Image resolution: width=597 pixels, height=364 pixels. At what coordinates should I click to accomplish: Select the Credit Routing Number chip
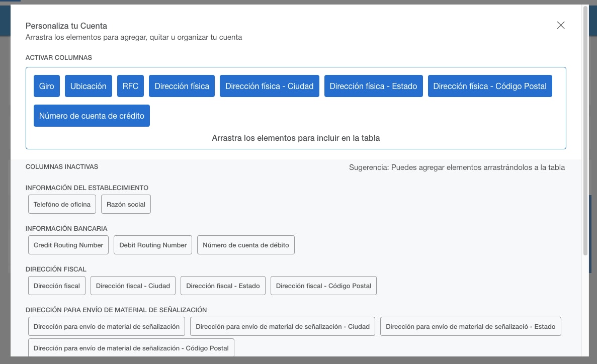pyautogui.click(x=68, y=245)
